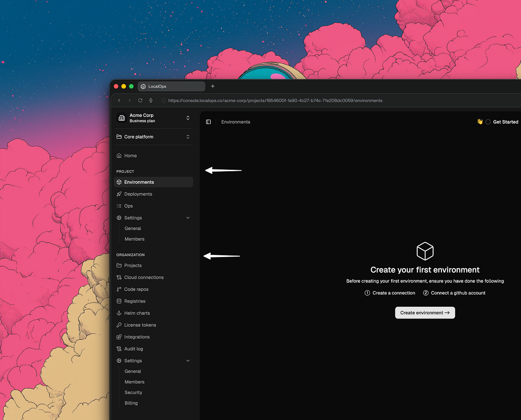Click the Deployments rocket icon
Screen dimensions: 521x420
(119, 194)
